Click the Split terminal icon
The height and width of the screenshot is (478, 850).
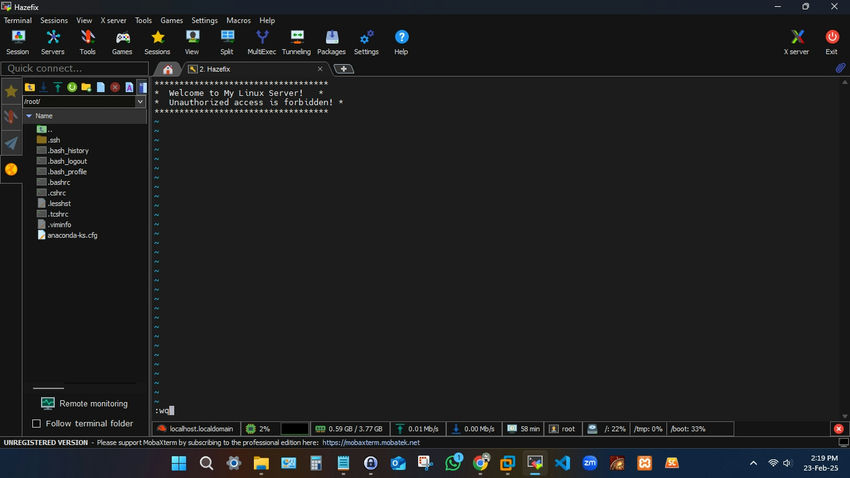(227, 42)
